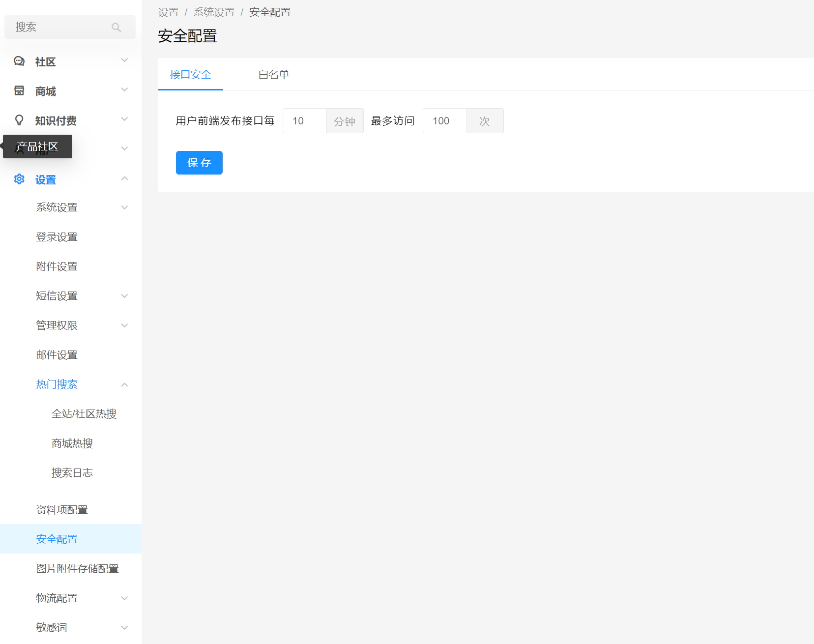
Task: Expand the 社区 menu chevron
Action: 124,60
